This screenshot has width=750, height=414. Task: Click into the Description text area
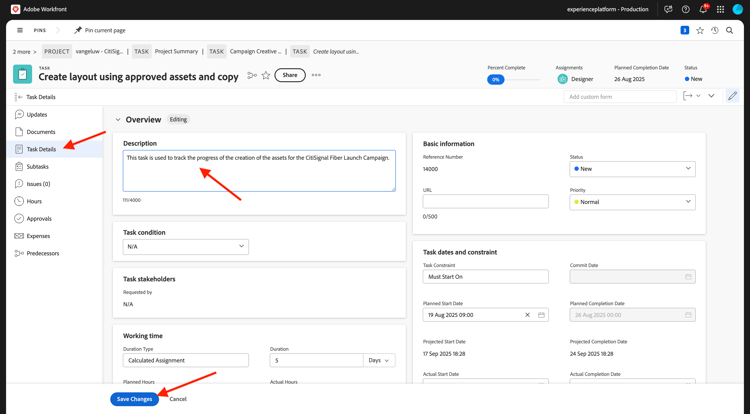tap(259, 171)
